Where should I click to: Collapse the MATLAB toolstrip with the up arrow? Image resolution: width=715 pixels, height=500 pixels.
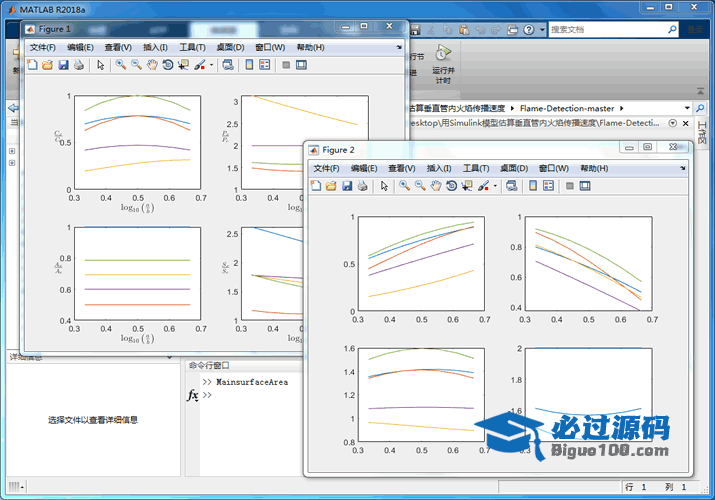(x=700, y=91)
